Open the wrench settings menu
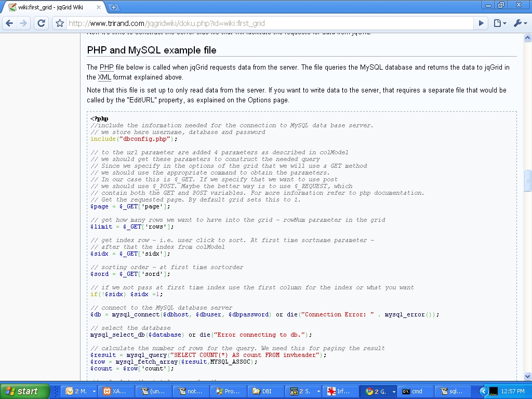Screen dimensions: 532x399 (521, 23)
